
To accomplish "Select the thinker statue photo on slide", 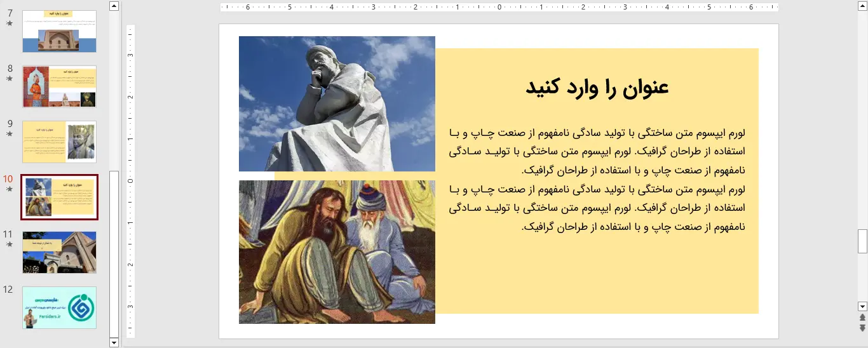I will tap(337, 104).
